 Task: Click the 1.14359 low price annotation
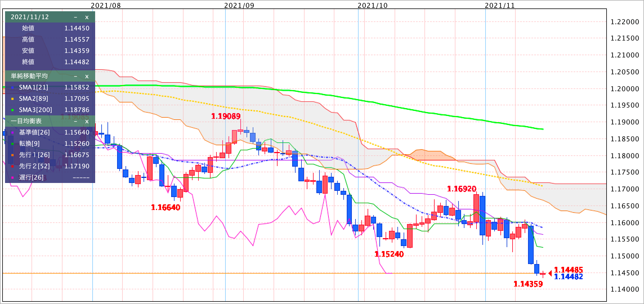point(528,284)
